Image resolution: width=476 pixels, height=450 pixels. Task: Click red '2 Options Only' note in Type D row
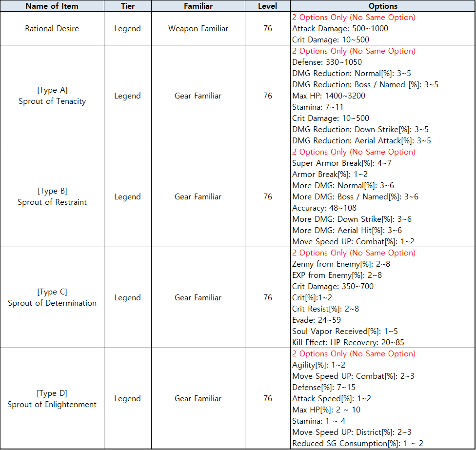click(x=354, y=354)
